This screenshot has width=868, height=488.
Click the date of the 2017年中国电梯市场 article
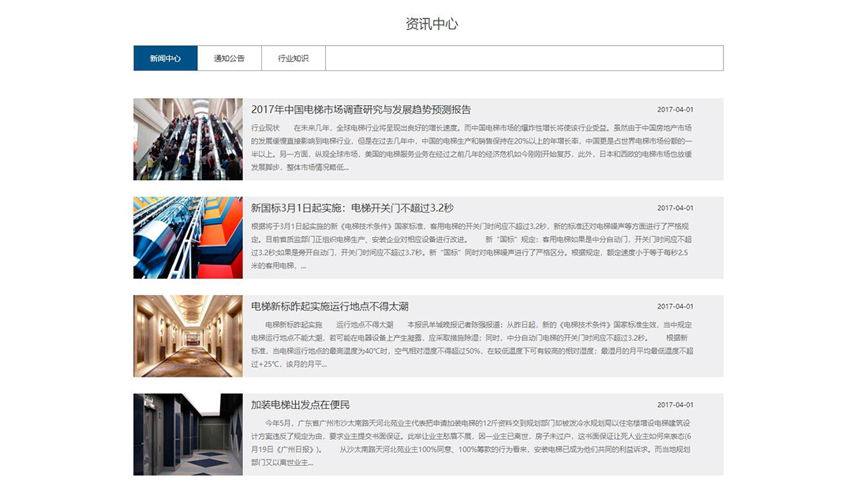click(675, 110)
